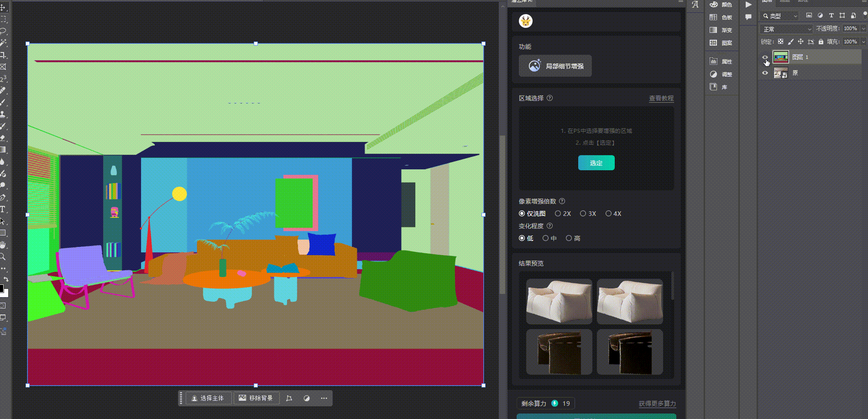
Task: Open the contextual bar three-dot menu
Action: (x=324, y=398)
